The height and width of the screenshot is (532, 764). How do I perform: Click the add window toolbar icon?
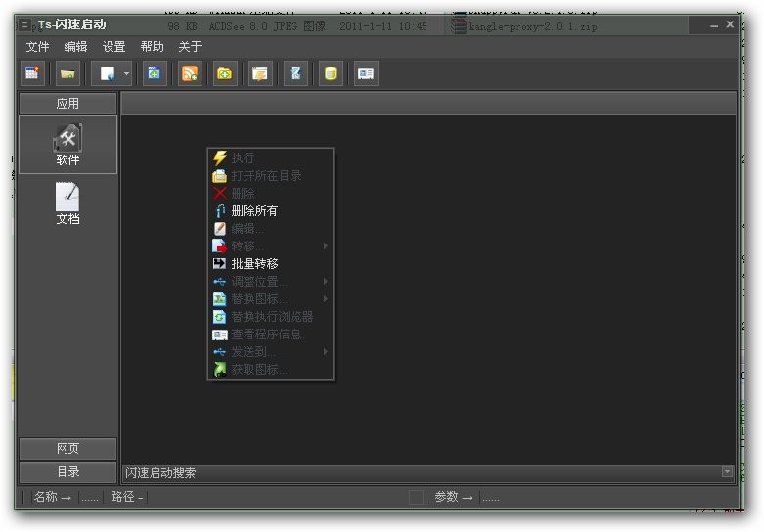point(155,73)
